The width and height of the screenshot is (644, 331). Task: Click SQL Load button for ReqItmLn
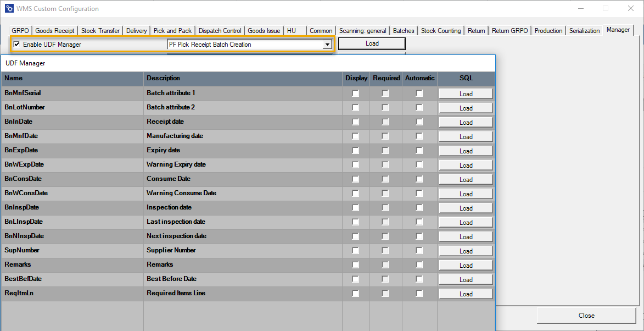pos(466,294)
